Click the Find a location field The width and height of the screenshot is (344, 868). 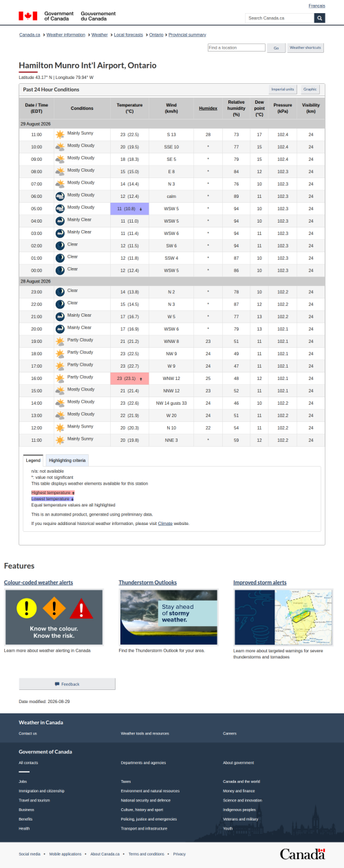236,47
